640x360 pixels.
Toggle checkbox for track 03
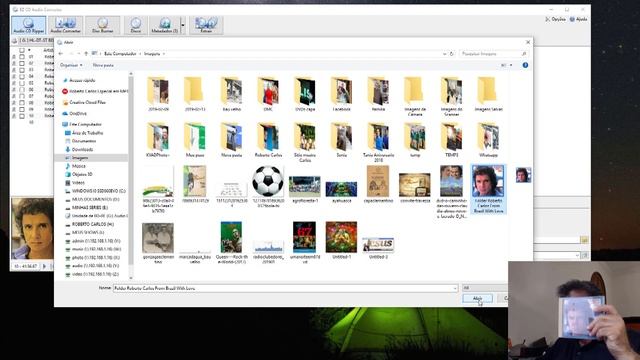pyautogui.click(x=22, y=70)
